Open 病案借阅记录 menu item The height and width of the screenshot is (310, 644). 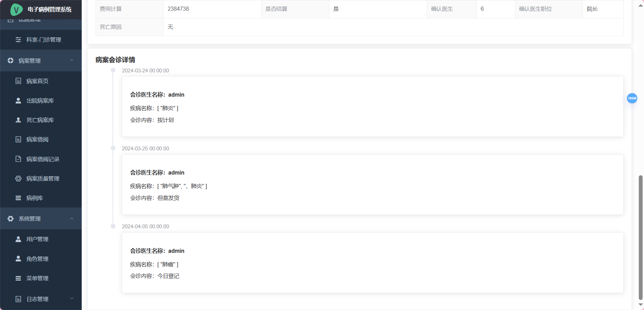[x=41, y=159]
